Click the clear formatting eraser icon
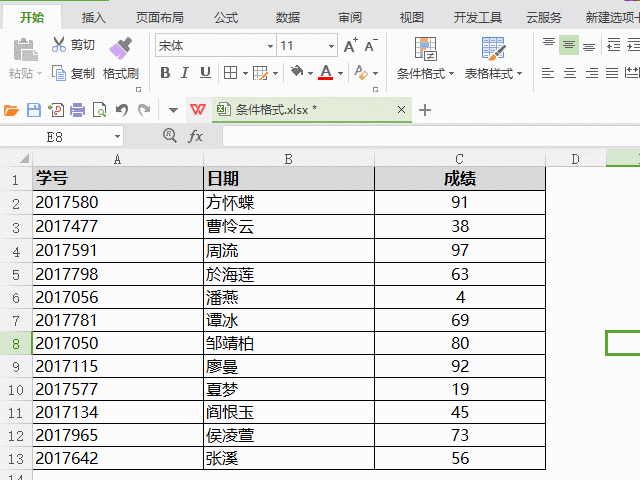 (361, 73)
